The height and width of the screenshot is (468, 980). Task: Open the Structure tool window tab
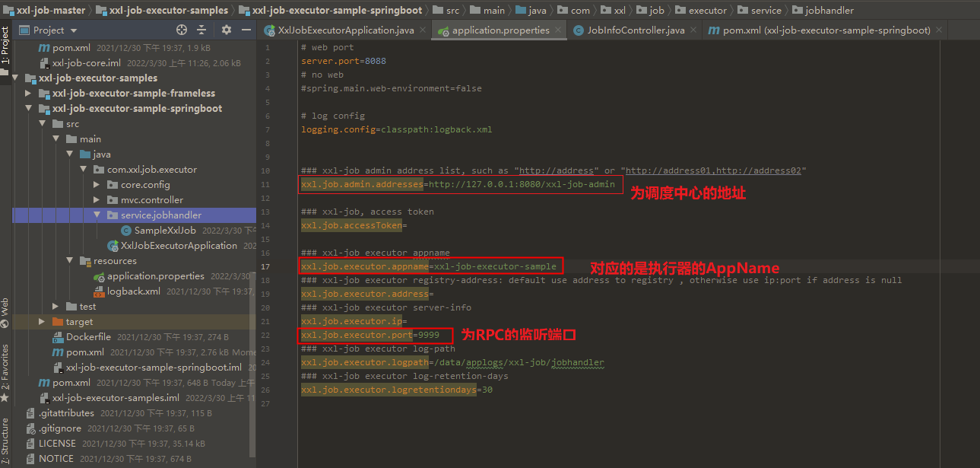coord(5,441)
